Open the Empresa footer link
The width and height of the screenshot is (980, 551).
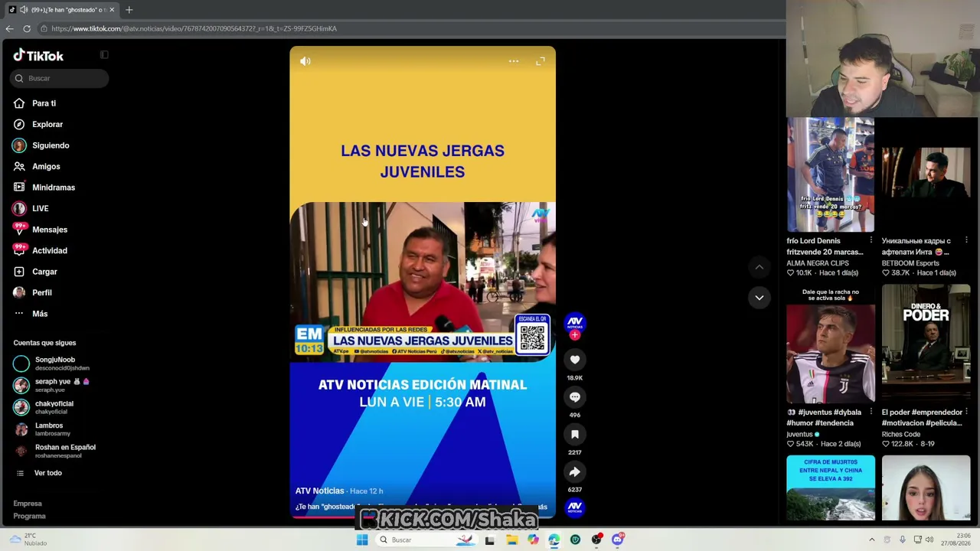click(x=28, y=504)
